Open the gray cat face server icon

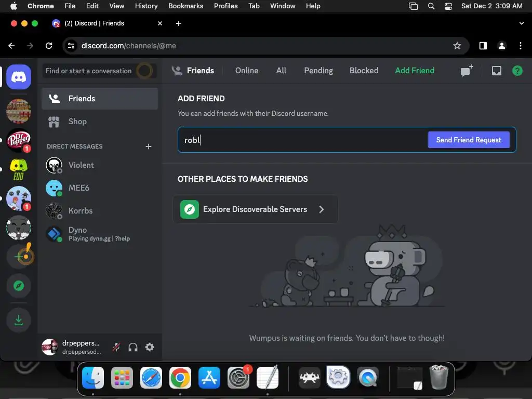point(19,228)
